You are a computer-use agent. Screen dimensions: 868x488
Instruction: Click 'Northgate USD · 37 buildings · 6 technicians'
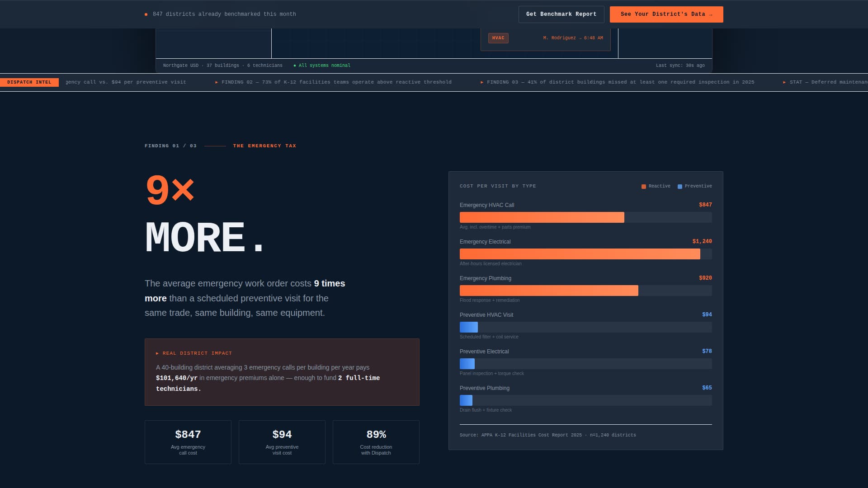pyautogui.click(x=223, y=66)
